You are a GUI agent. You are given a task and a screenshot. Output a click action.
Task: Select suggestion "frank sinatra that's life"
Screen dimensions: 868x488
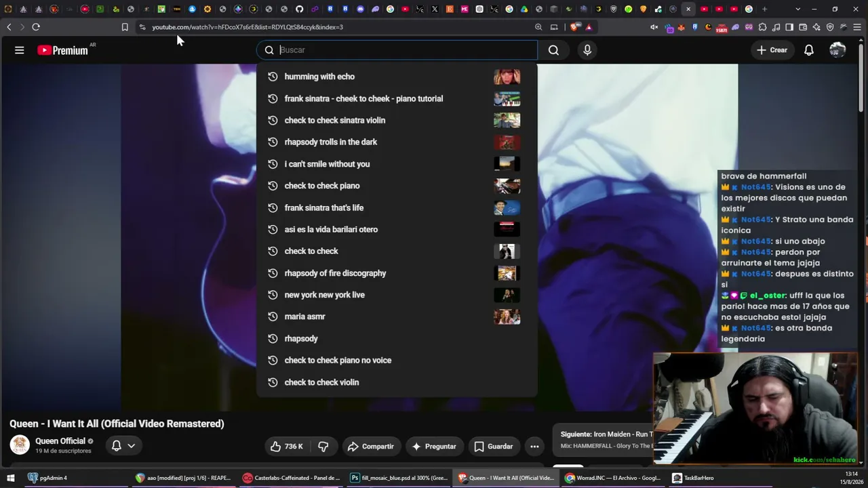coord(397,207)
